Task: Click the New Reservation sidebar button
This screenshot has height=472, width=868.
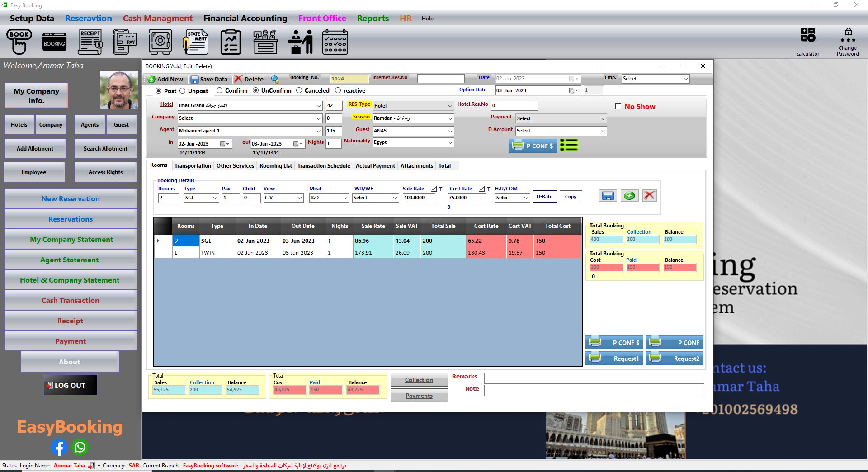Action: [71, 199]
